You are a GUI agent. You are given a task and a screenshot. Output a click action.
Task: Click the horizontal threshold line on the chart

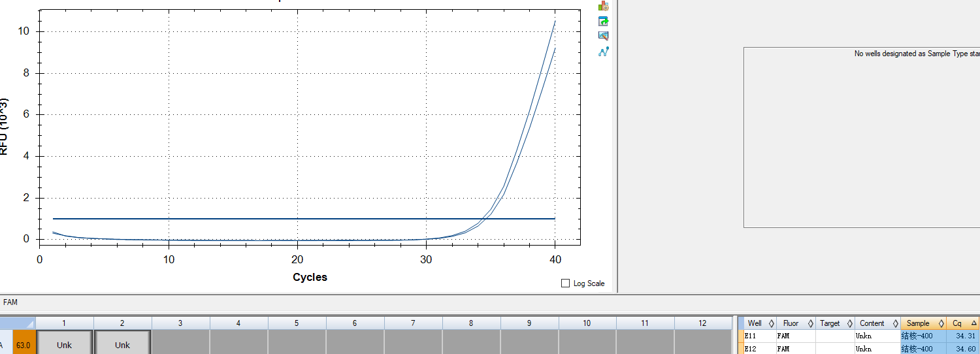[x=304, y=219]
